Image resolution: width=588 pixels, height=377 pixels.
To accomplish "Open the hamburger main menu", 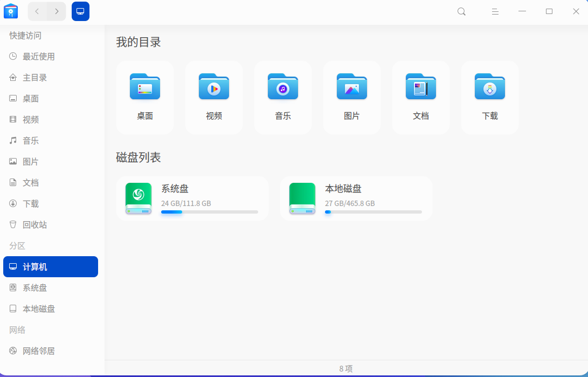I will click(x=495, y=12).
